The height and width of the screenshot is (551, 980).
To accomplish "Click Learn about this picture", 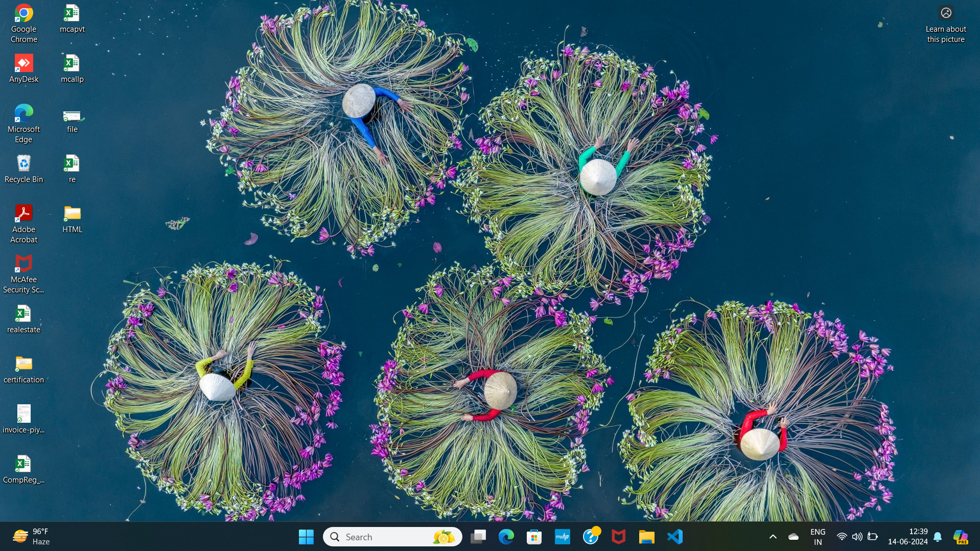I will pyautogui.click(x=946, y=24).
